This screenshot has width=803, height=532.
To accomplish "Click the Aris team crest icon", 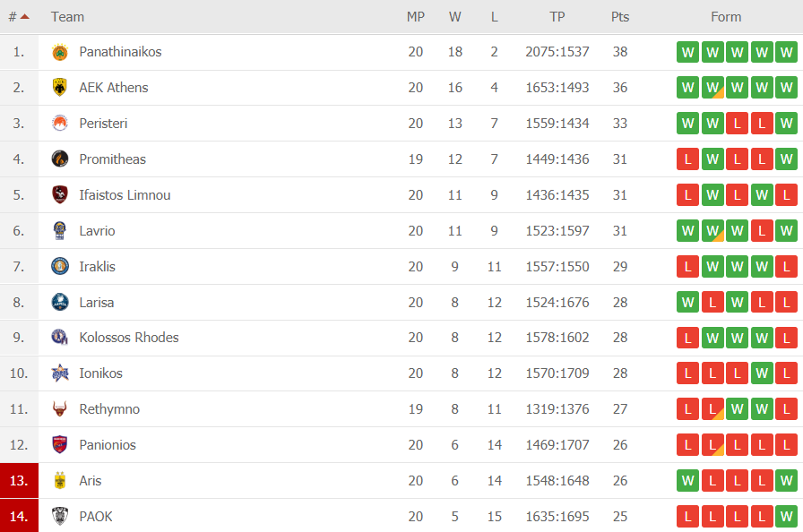I will [60, 481].
